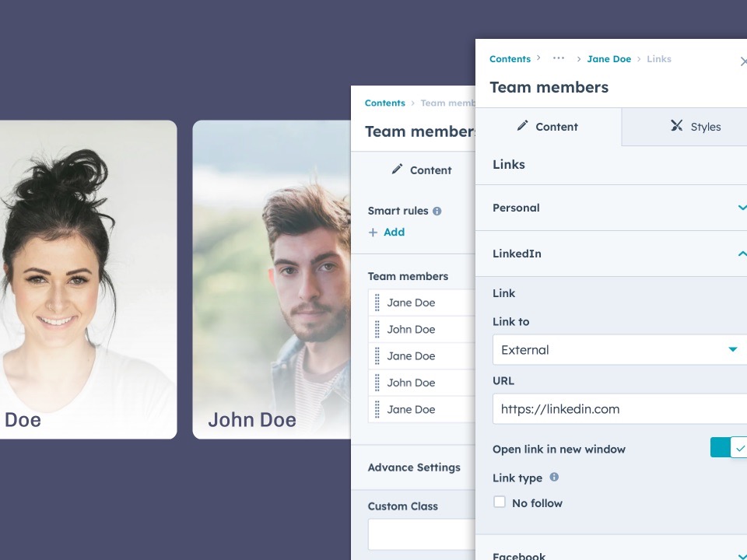This screenshot has height=560, width=747.
Task: Click the breadcrumb ellipsis icon
Action: [x=559, y=58]
